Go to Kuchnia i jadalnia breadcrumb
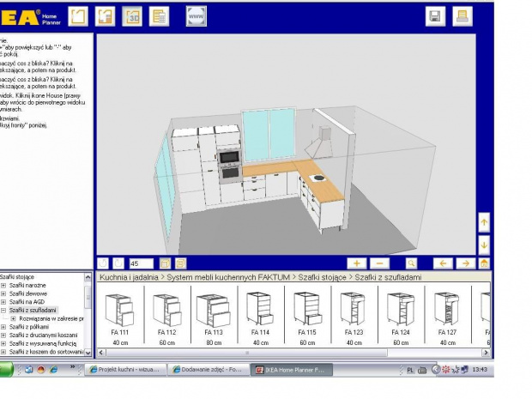Screen dimensions: 532x399 point(130,277)
